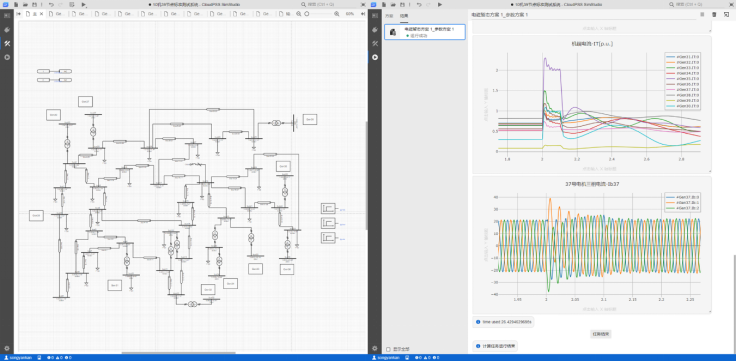737x362 pixels.
Task: Switch to the scheme tab in right window
Action: (x=389, y=16)
